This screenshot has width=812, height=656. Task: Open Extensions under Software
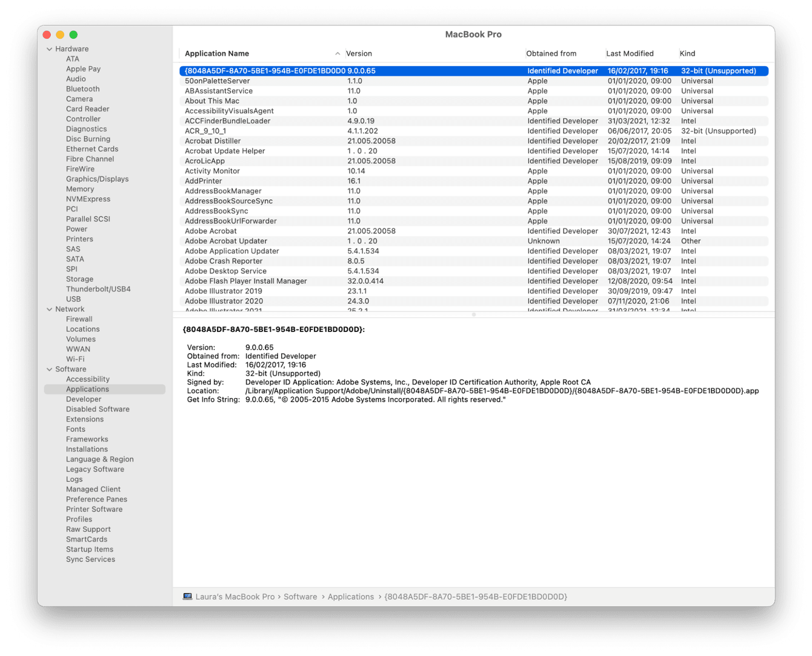[x=85, y=419]
